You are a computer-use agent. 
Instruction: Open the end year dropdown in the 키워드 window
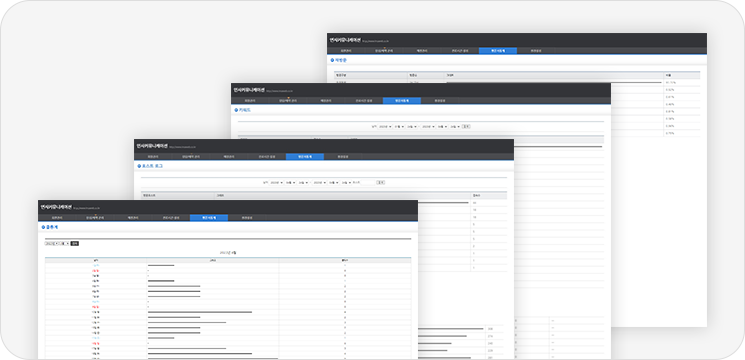pyautogui.click(x=429, y=127)
